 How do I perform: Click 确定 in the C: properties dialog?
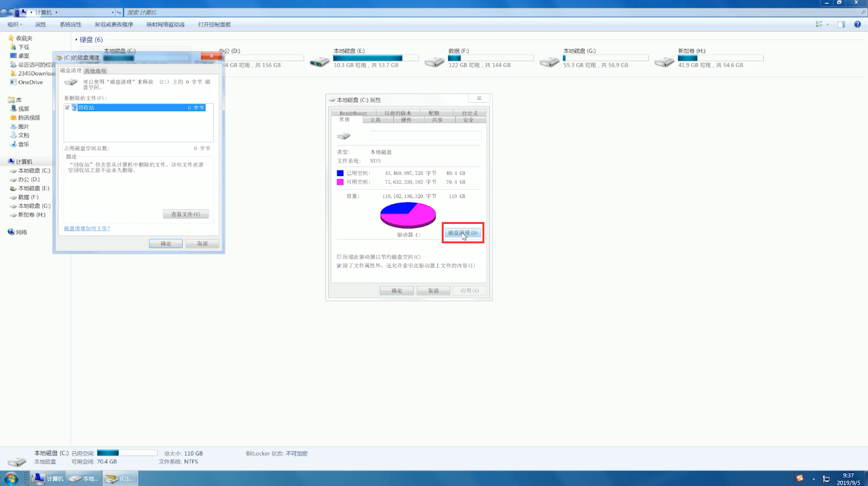coord(397,290)
